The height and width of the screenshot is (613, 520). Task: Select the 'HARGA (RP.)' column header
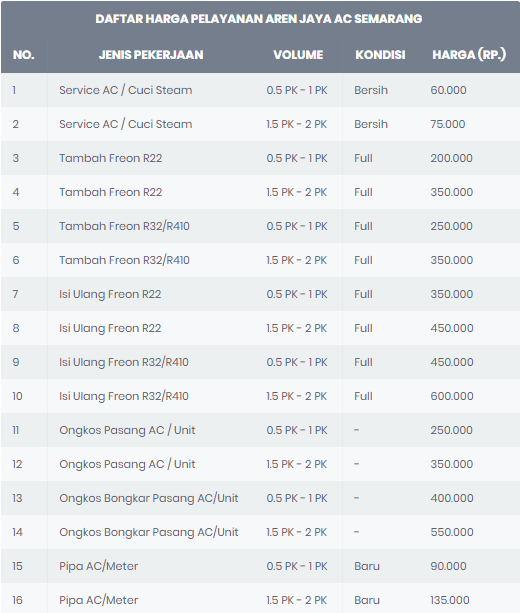469,55
